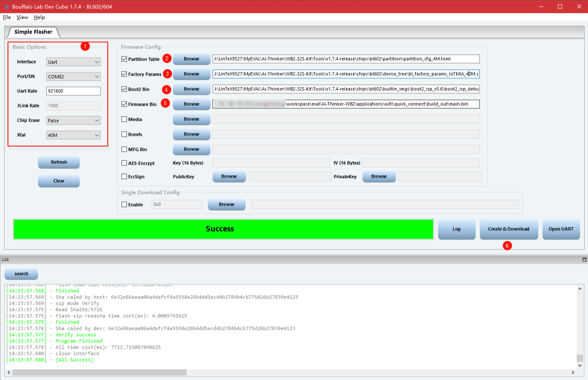Screen dimensions: 588x380
Task: Toggle the Partition Table checkbox
Action: tap(124, 59)
